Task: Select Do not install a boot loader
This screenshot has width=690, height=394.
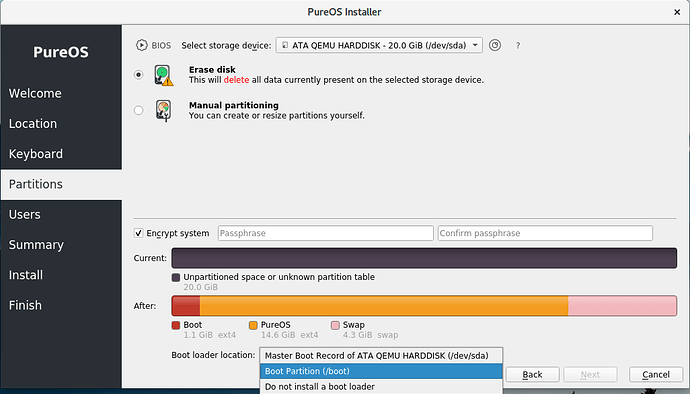Action: pos(381,387)
